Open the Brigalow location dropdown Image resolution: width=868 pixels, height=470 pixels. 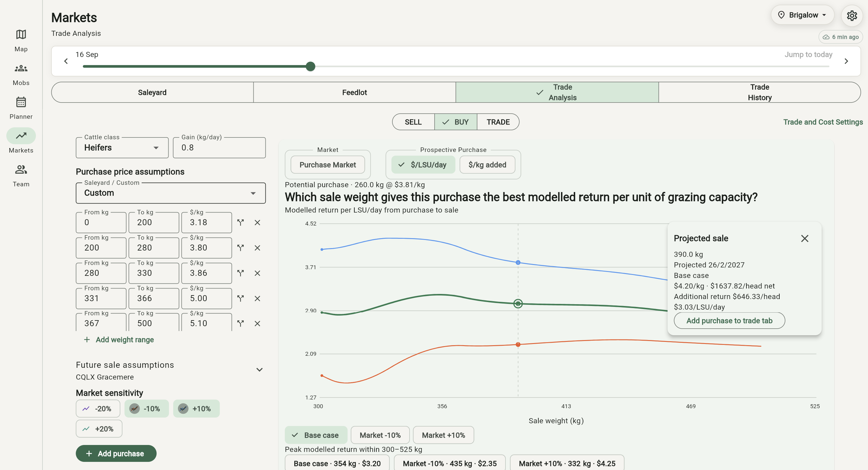pos(802,15)
